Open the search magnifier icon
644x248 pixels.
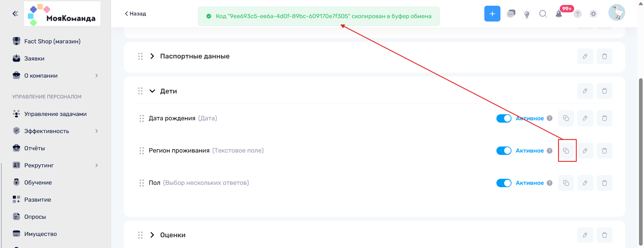click(543, 14)
